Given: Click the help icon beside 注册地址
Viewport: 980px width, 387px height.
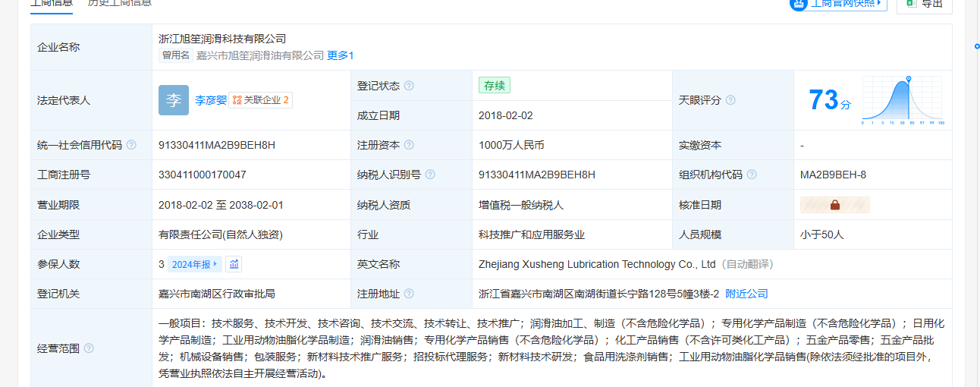Looking at the screenshot, I should (x=409, y=294).
